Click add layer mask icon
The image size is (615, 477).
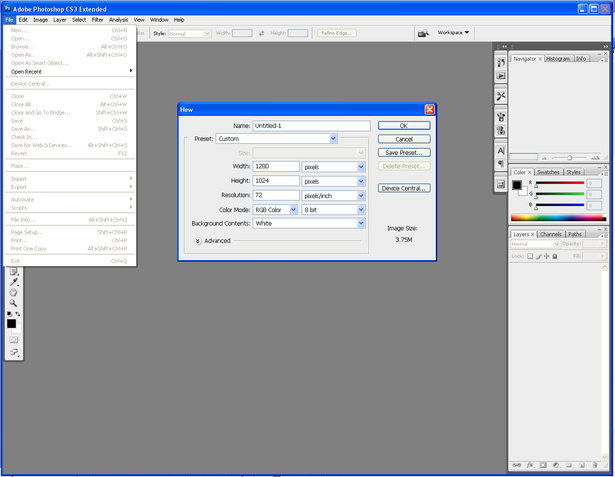coord(543,465)
